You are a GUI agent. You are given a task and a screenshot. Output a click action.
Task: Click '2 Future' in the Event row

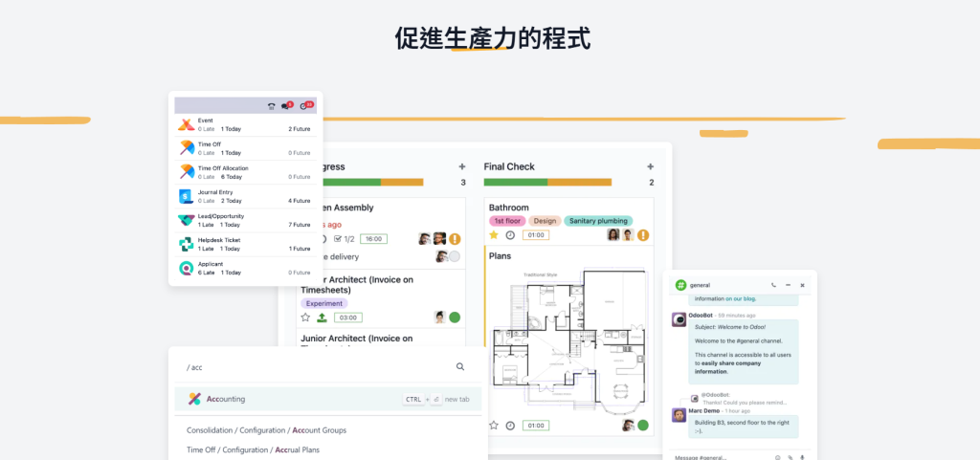point(300,129)
